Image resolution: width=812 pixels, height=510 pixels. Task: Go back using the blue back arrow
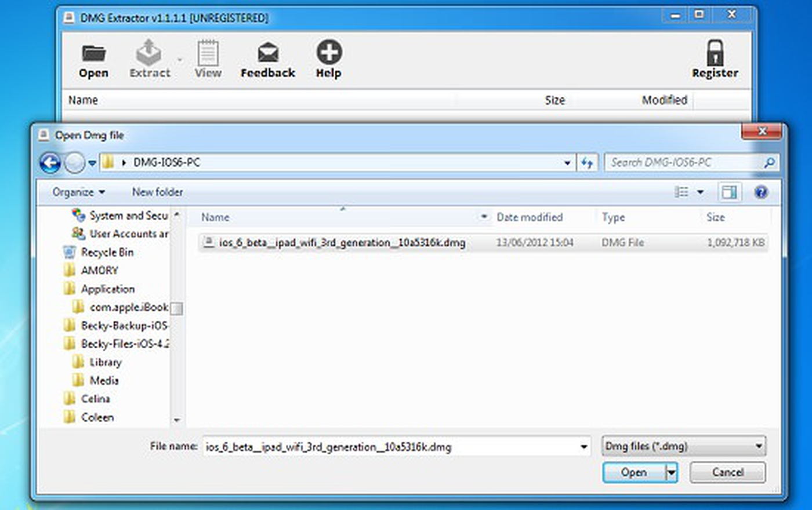point(50,163)
